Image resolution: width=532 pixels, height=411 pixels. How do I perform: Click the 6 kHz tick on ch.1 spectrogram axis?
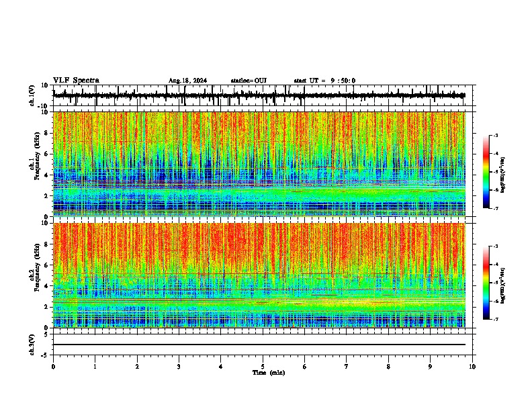[x=47, y=154]
